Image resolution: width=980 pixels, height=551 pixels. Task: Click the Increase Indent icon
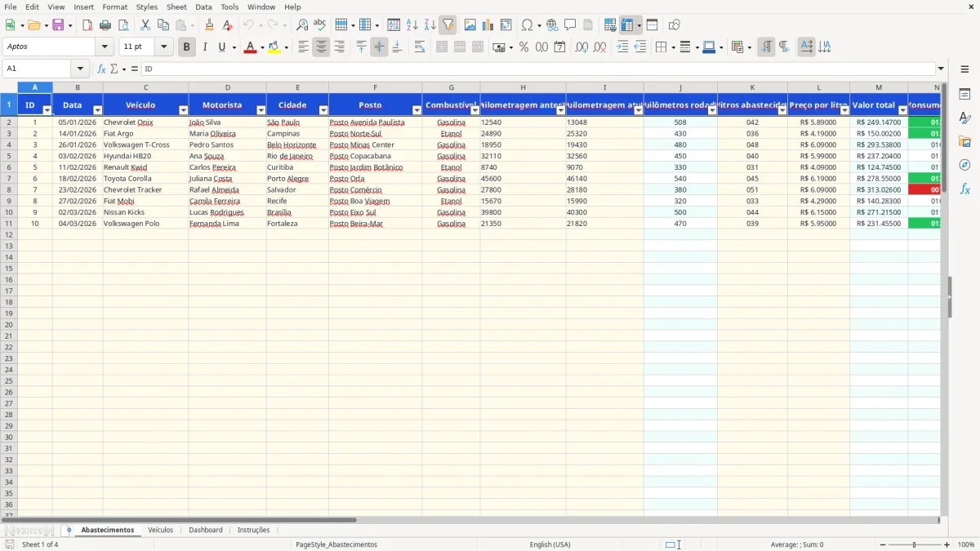pos(622,47)
